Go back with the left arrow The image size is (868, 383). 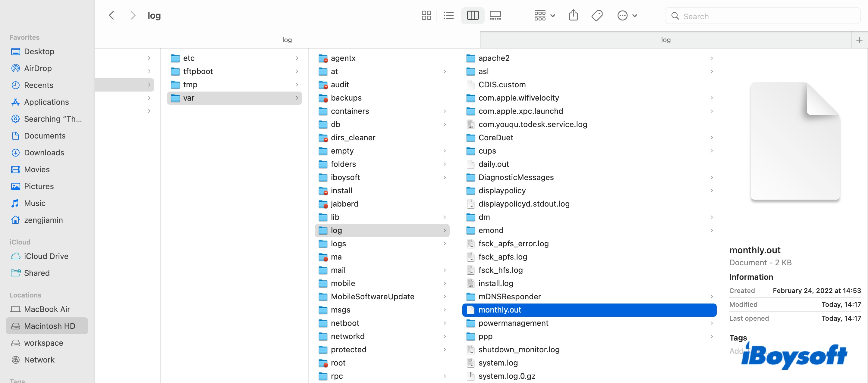click(112, 15)
